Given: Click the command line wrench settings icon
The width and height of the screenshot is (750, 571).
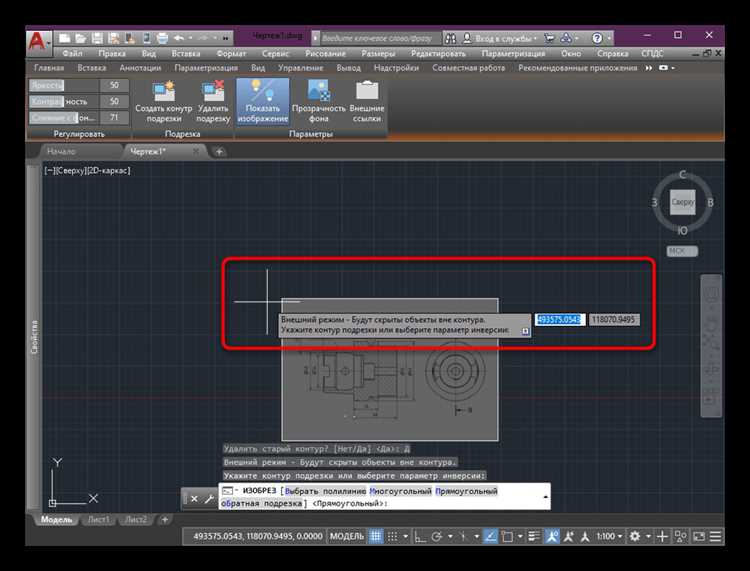Looking at the screenshot, I should (209, 499).
